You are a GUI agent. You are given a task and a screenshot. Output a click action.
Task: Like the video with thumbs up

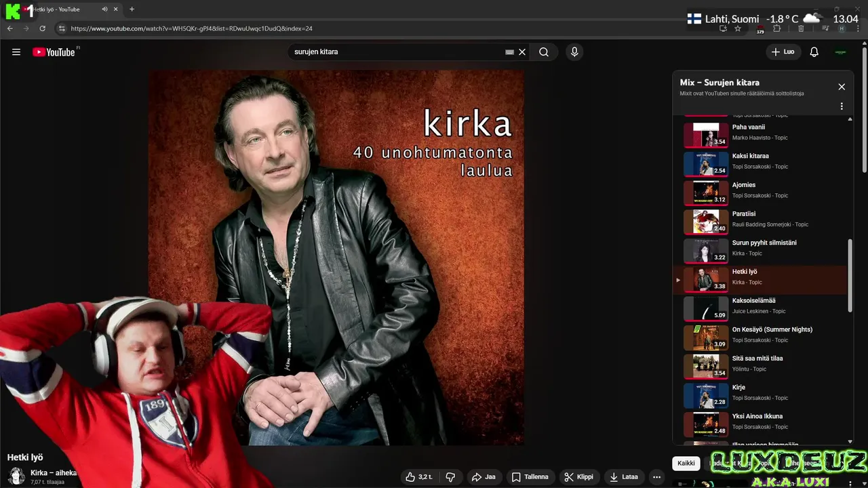point(418,477)
